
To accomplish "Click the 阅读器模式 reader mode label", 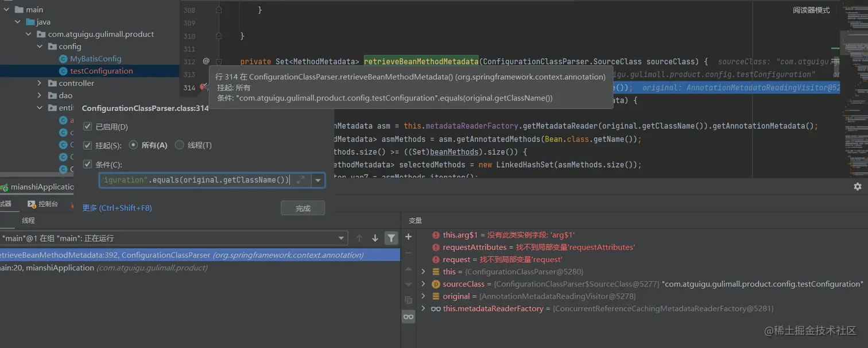I will [811, 10].
